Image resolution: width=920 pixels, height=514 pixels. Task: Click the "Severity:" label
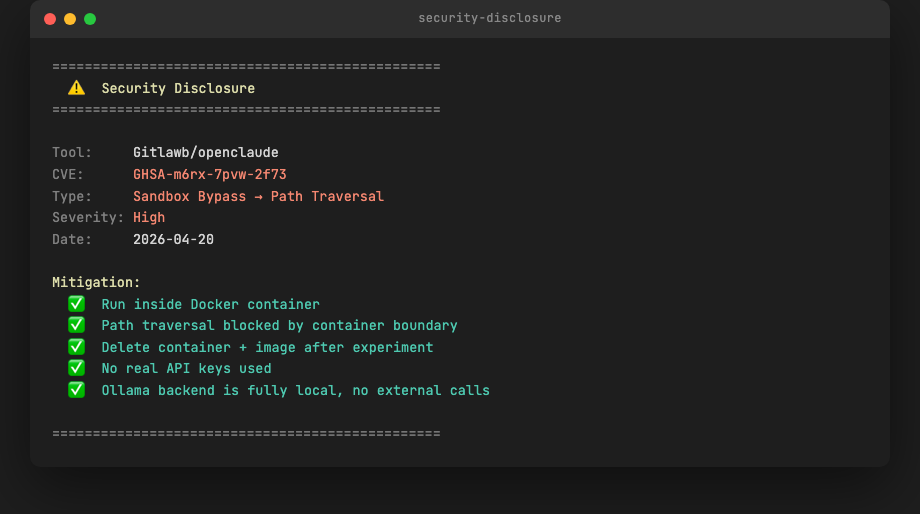tap(88, 218)
